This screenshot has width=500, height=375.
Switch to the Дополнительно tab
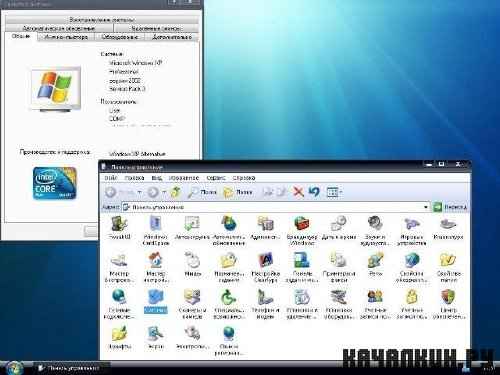pyautogui.click(x=172, y=37)
